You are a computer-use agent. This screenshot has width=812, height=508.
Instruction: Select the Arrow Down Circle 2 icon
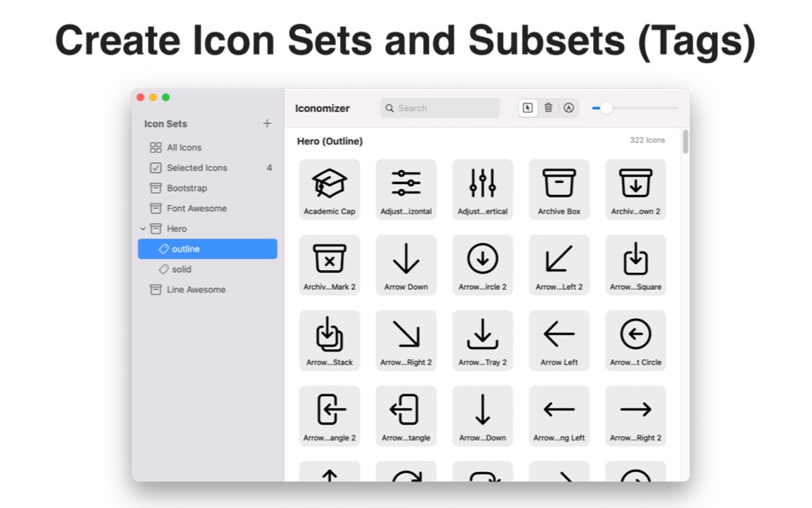pos(482,263)
